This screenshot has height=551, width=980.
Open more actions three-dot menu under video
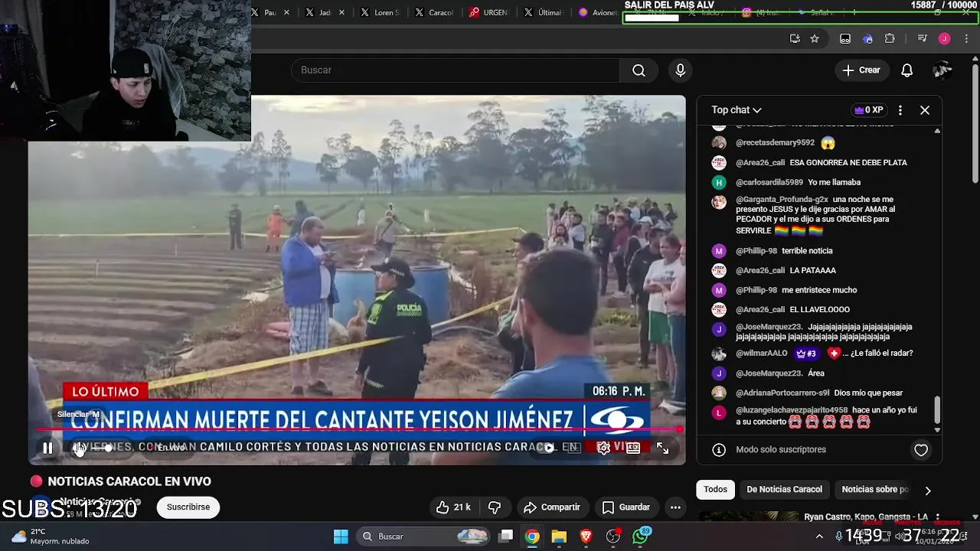[x=675, y=507]
